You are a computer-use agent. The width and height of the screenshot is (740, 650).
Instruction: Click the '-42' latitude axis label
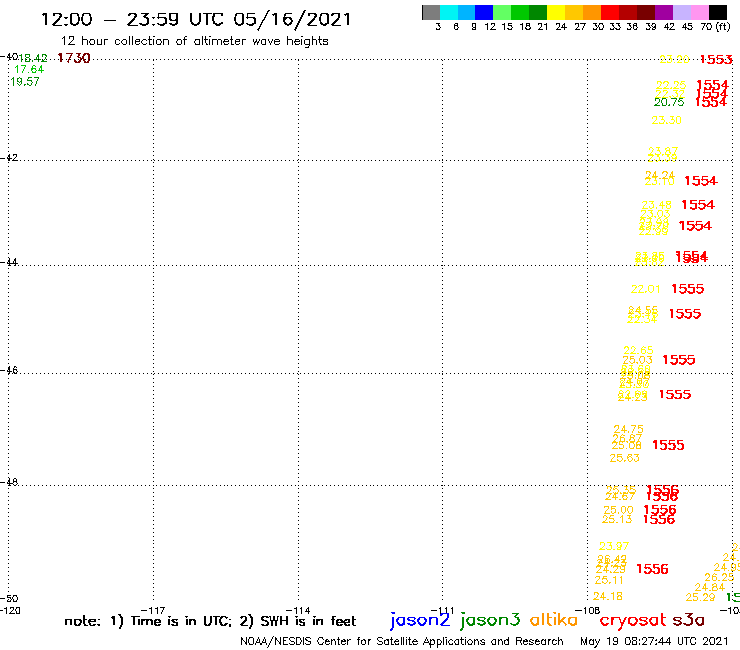[9, 157]
